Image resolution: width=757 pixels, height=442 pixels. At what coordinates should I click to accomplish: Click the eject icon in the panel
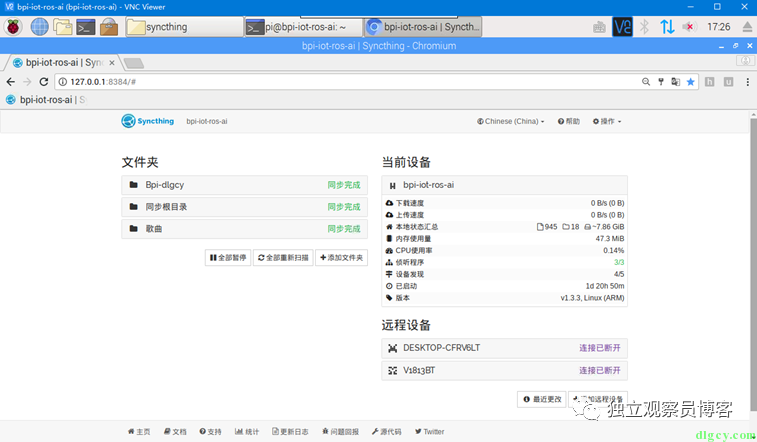tap(747, 27)
